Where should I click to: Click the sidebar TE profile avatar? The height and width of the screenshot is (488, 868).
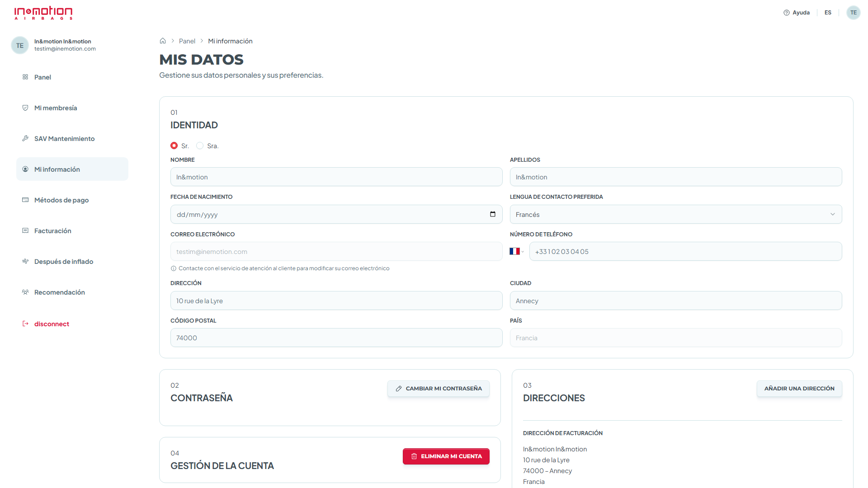point(20,45)
